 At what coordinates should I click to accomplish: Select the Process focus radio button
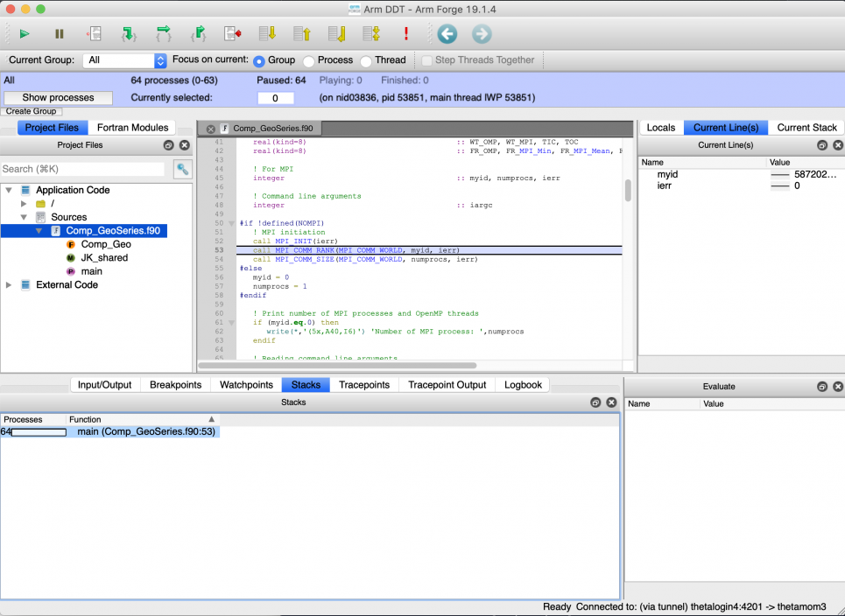(308, 61)
